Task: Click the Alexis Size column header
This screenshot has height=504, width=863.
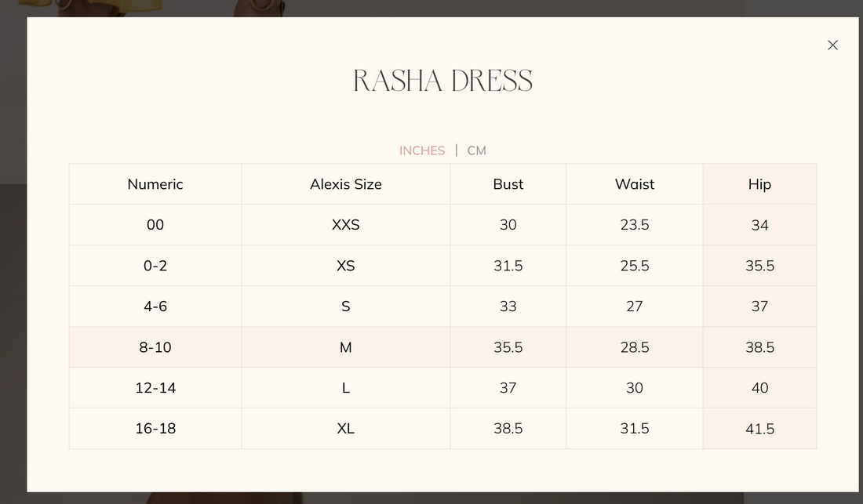Action: pyautogui.click(x=346, y=184)
